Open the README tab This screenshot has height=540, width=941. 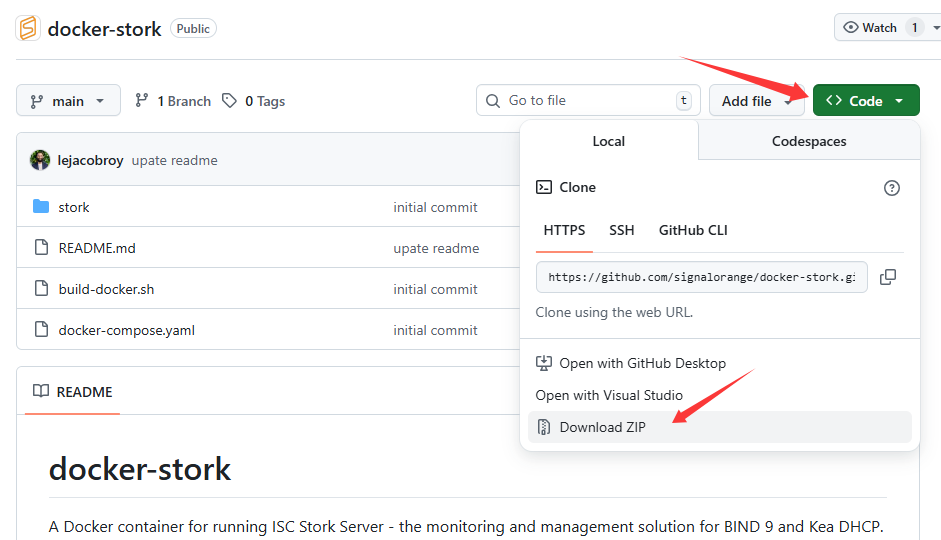coord(73,392)
